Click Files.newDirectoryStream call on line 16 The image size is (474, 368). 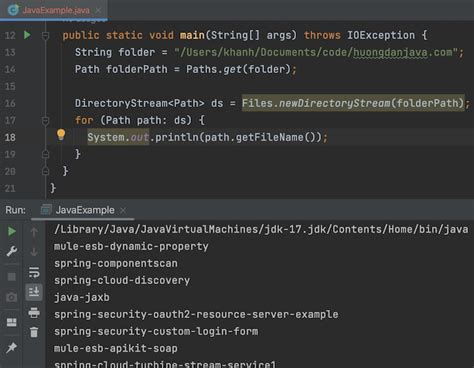(353, 103)
